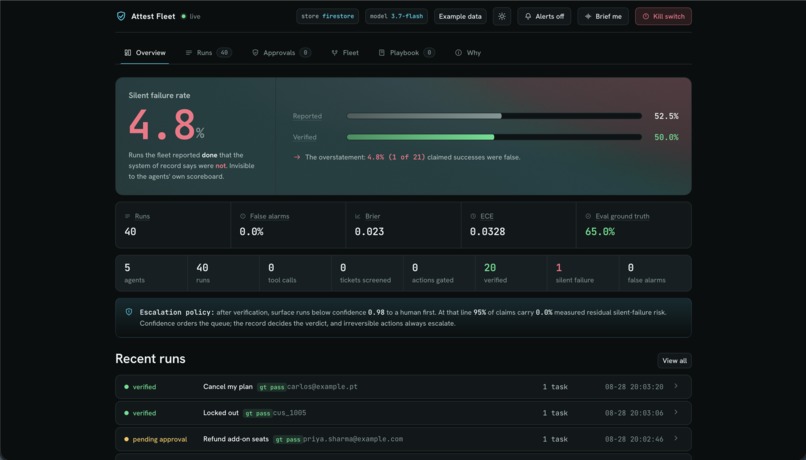Open the Cancel my plan run row
Viewport: 806px width, 460px height.
coord(403,387)
